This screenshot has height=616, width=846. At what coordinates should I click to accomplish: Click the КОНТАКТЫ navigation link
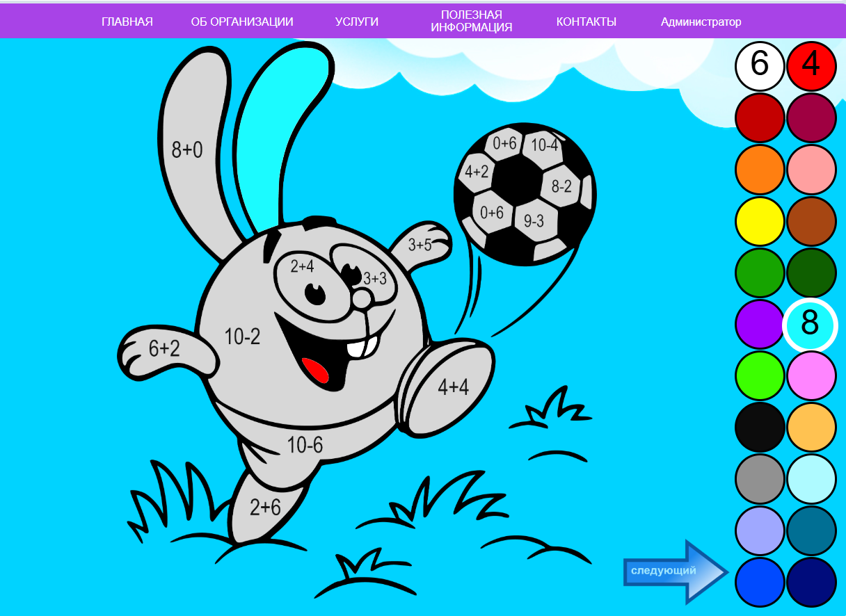(586, 22)
